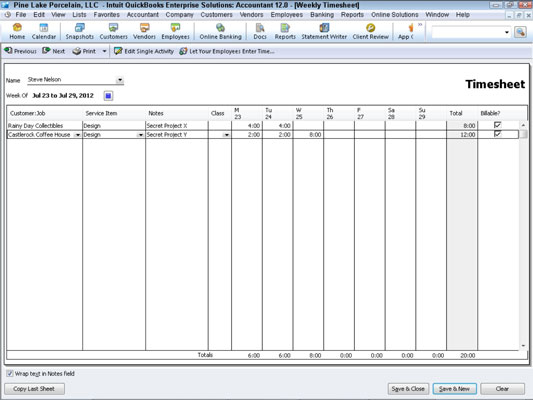Uncheck Billable for Castlerock Coffee House row
533x400 pixels.
click(x=497, y=134)
